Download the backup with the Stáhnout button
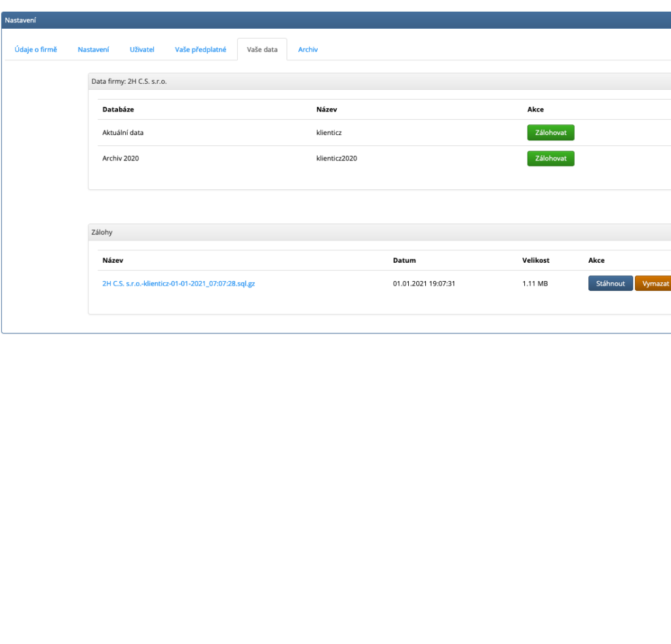Image resolution: width=671 pixels, height=644 pixels. 610,284
